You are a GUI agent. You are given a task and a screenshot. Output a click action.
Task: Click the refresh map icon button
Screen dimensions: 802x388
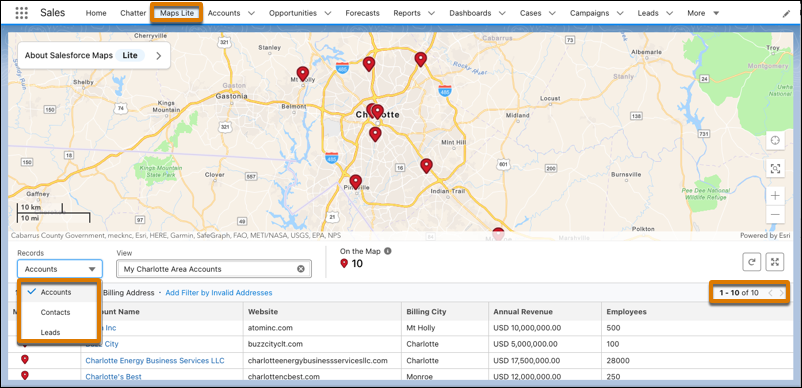tap(752, 262)
